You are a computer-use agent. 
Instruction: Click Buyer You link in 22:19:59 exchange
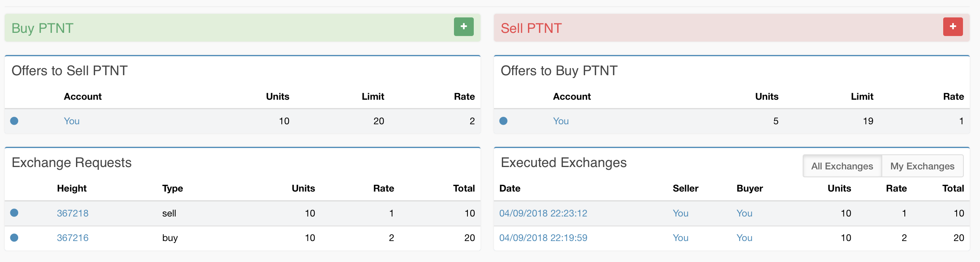click(x=744, y=238)
